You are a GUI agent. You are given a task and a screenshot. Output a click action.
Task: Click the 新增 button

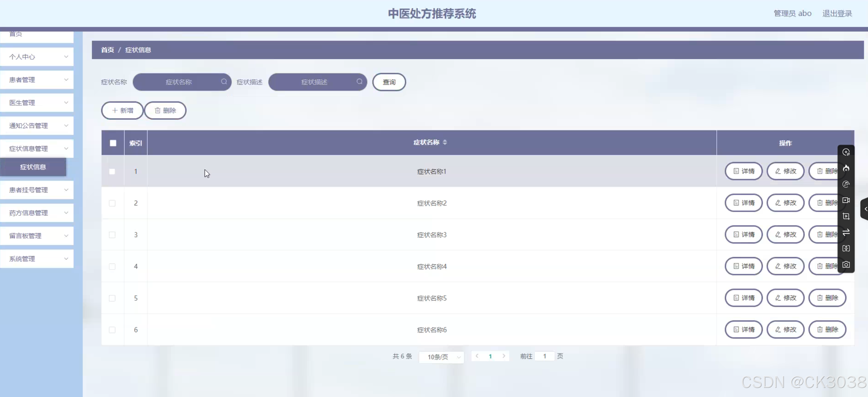click(x=122, y=110)
